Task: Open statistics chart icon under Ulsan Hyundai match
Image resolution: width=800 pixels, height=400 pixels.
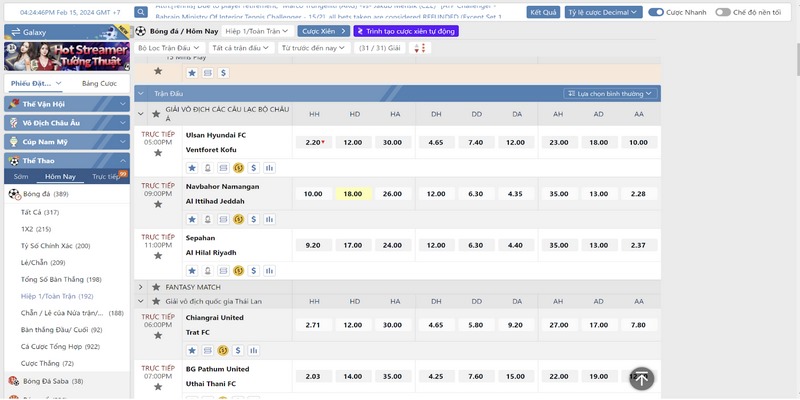Action: click(x=269, y=168)
